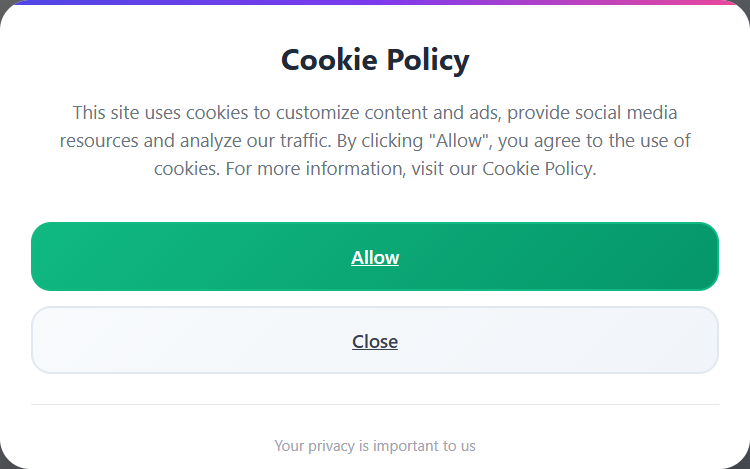Click the word "resources" in description
This screenshot has height=469, width=750.
pyautogui.click(x=101, y=141)
